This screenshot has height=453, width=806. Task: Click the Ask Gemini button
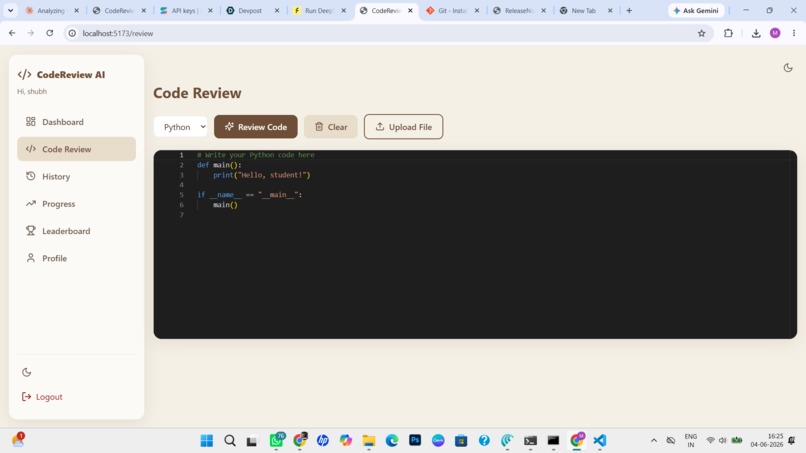click(696, 10)
